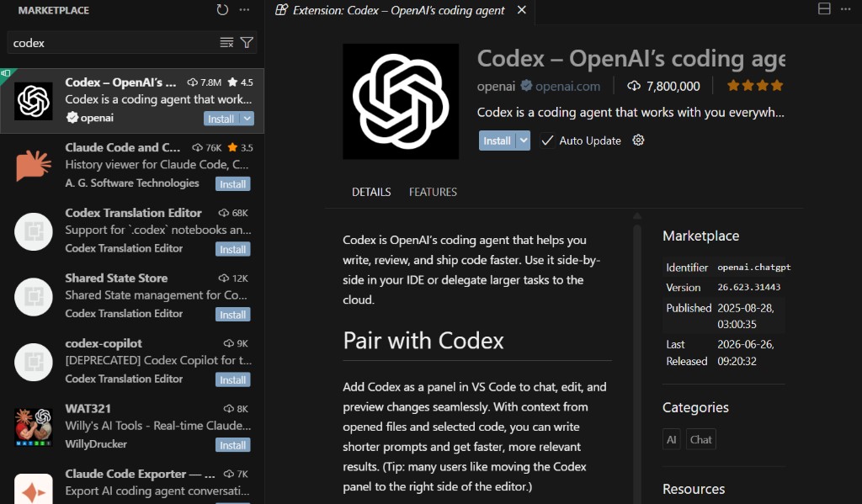Toggle the Auto Update checkbox
Screen dimensions: 862x504
point(547,141)
